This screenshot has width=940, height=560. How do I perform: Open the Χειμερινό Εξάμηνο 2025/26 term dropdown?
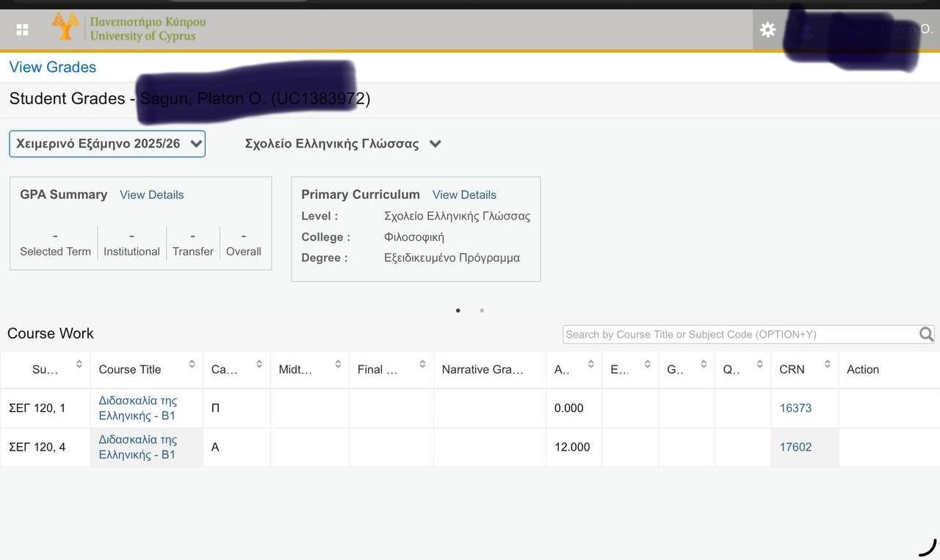tap(107, 144)
